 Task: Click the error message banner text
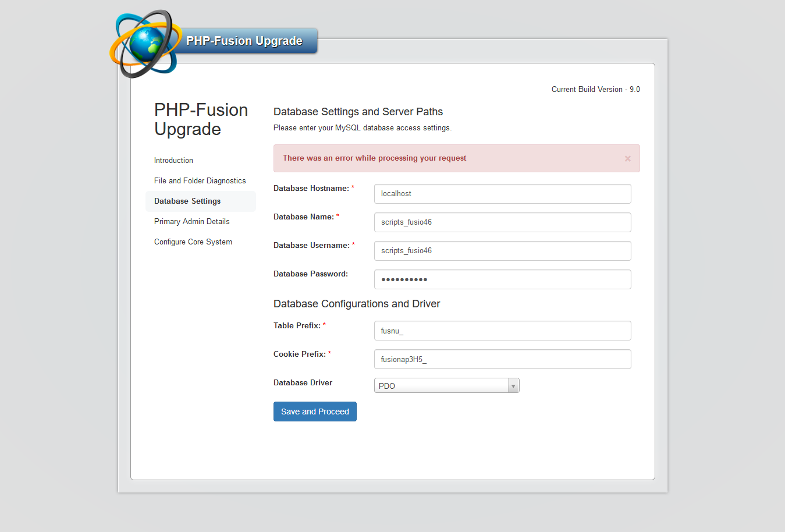[373, 158]
